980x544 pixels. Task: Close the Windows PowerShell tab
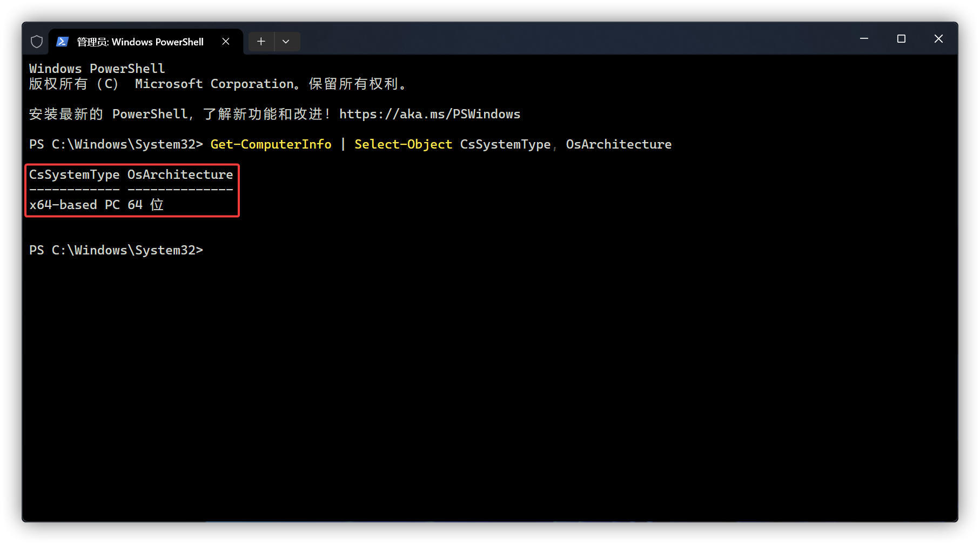click(x=226, y=42)
